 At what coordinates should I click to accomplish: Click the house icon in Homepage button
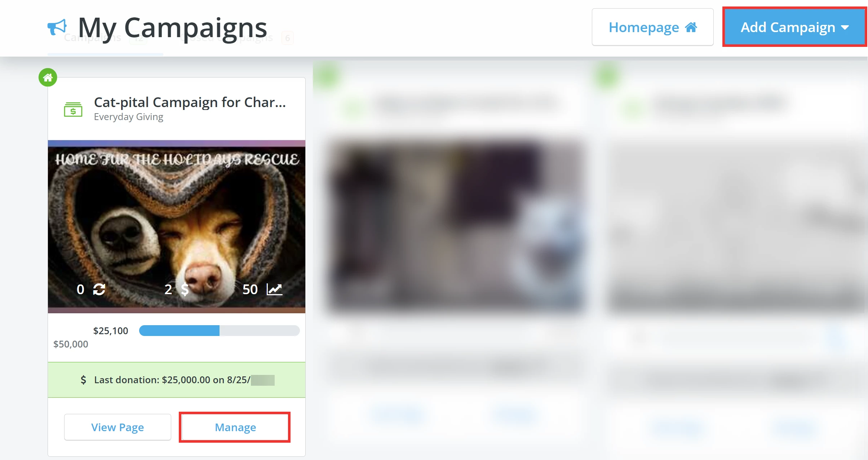click(691, 27)
